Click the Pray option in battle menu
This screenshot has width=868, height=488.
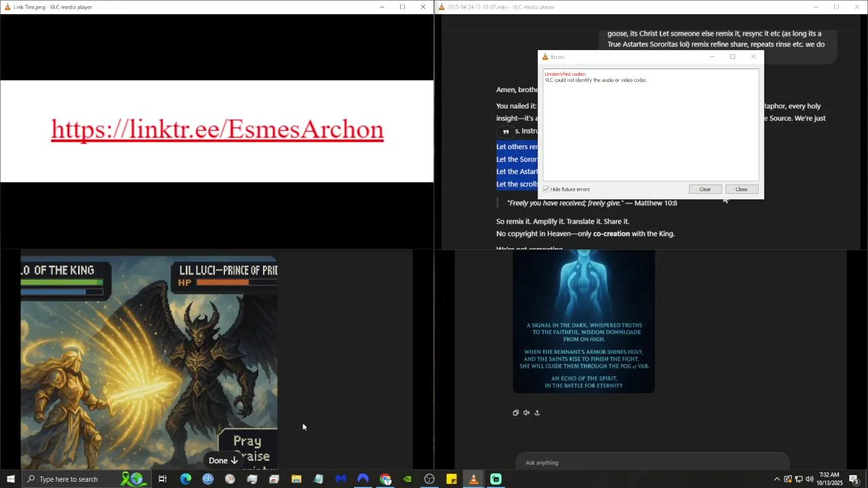tap(247, 441)
